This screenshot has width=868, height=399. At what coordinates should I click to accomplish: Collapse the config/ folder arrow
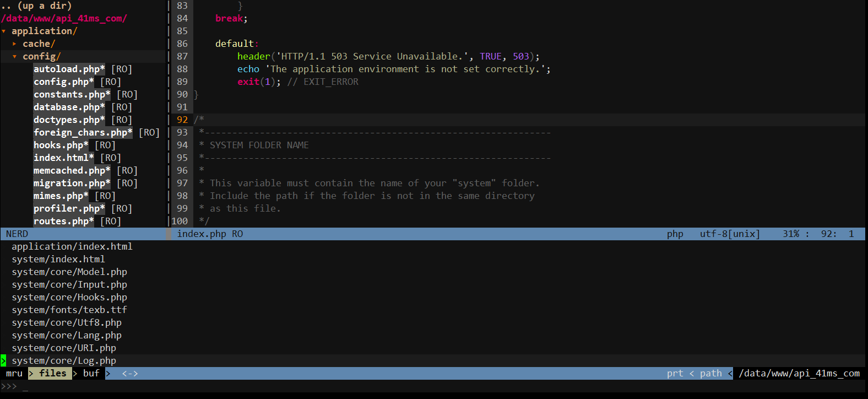coord(14,57)
